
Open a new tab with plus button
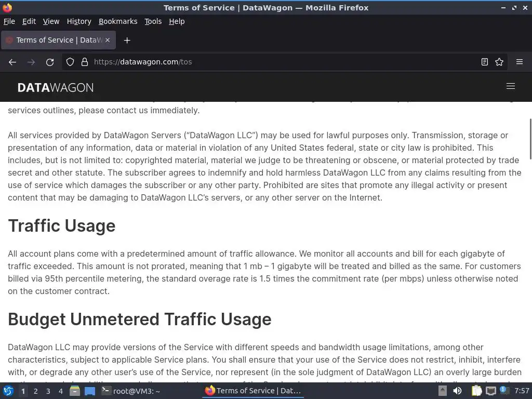(127, 41)
